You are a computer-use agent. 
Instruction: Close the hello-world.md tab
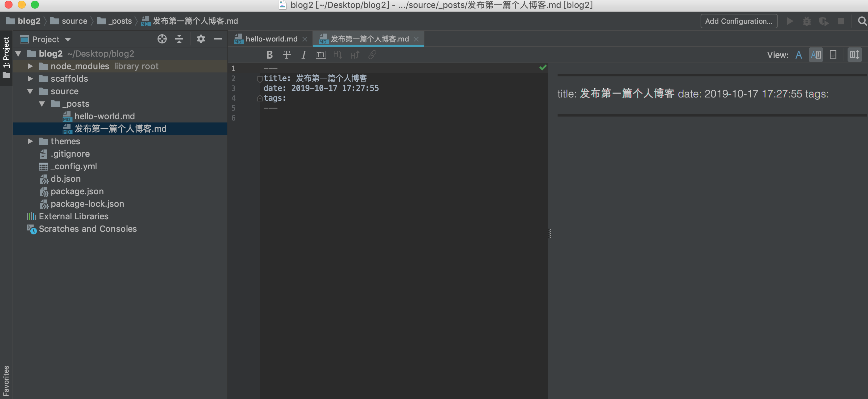[304, 40]
